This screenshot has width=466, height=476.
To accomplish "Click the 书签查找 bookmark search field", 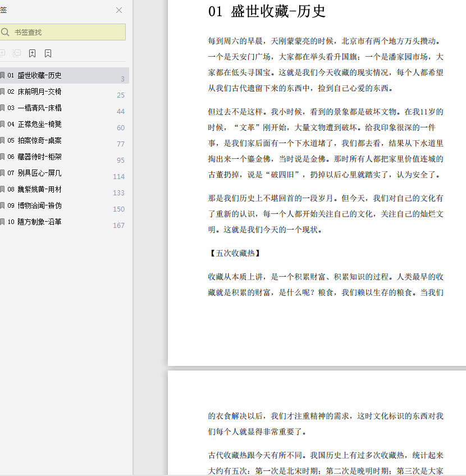I will point(67,33).
